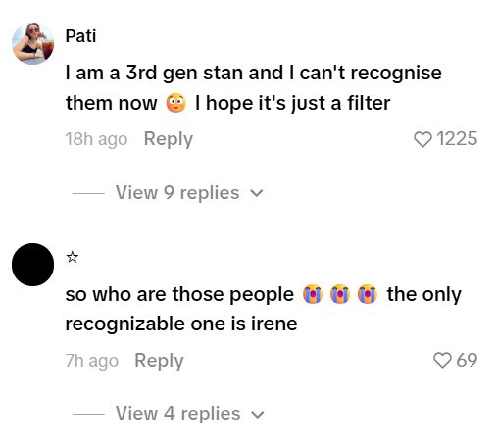The image size is (497, 448).
Task: Show the 9 replies under Pati's comment
Action: [177, 192]
